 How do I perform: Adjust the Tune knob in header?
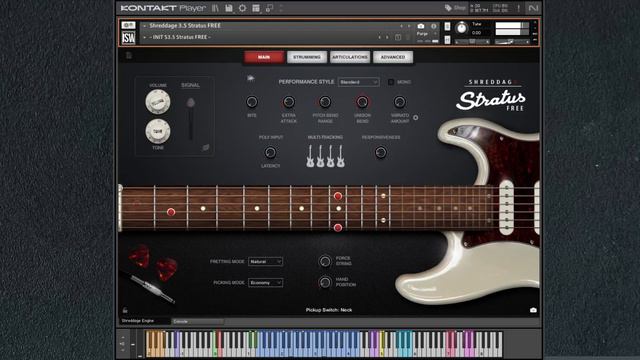click(462, 28)
